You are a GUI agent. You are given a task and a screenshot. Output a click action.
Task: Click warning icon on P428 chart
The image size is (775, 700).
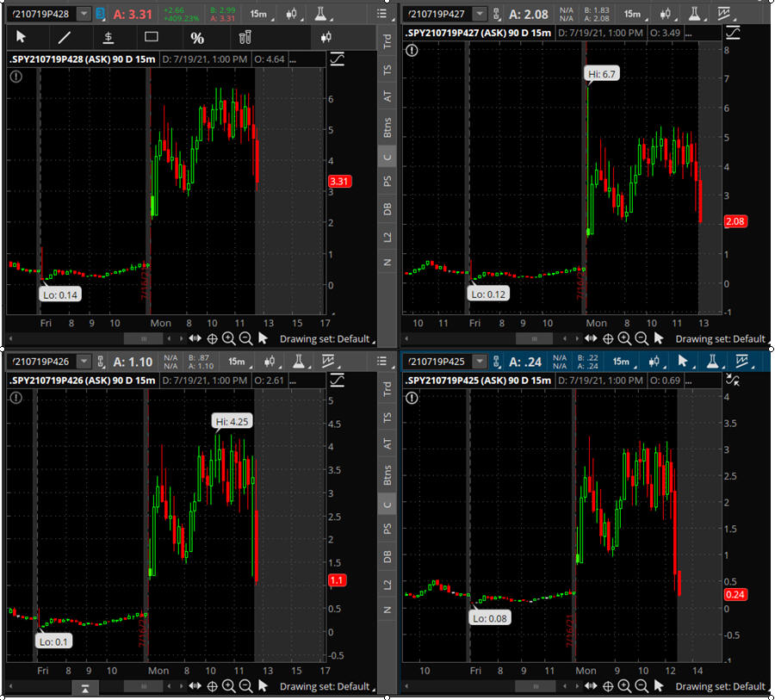coord(15,77)
